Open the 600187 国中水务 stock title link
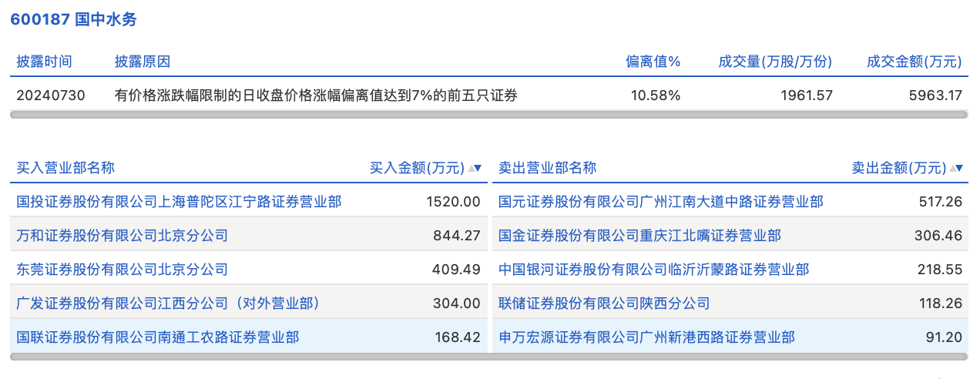 73,19
